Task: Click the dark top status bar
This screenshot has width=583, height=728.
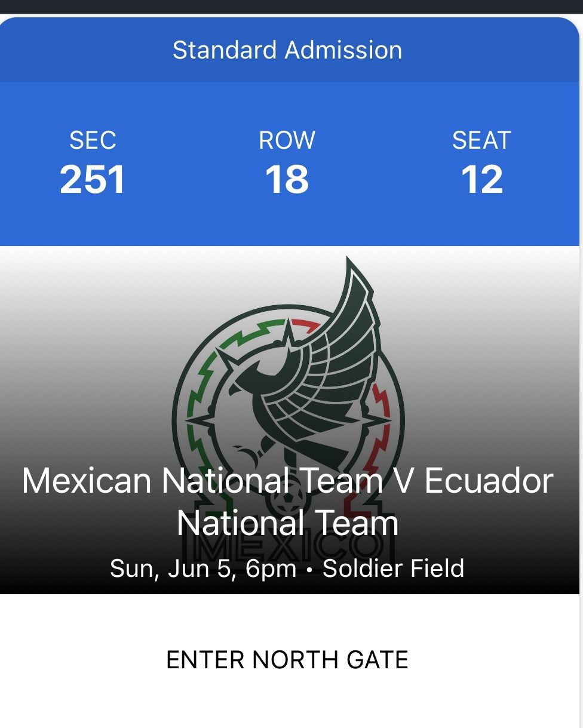Action: pyautogui.click(x=291, y=6)
